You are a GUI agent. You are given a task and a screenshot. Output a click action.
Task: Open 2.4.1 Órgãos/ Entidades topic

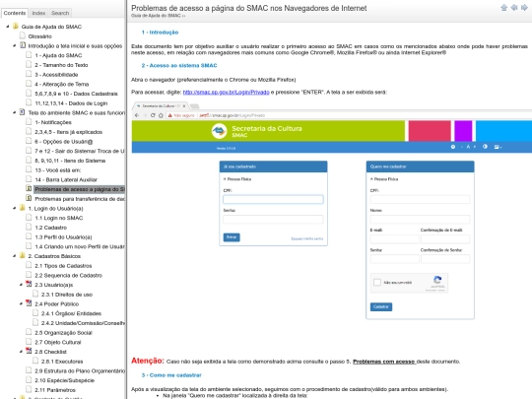[71, 313]
